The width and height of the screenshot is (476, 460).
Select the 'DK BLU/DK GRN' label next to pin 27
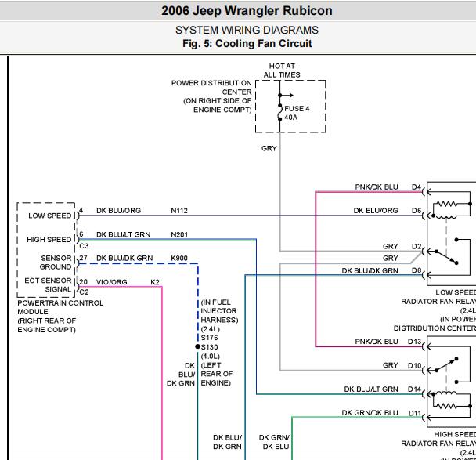click(124, 259)
